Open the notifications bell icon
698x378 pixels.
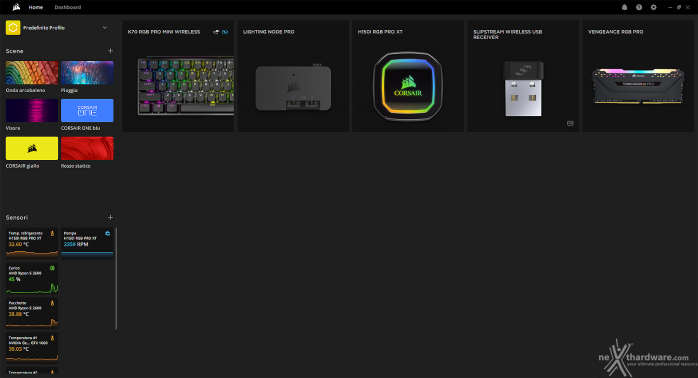point(624,7)
